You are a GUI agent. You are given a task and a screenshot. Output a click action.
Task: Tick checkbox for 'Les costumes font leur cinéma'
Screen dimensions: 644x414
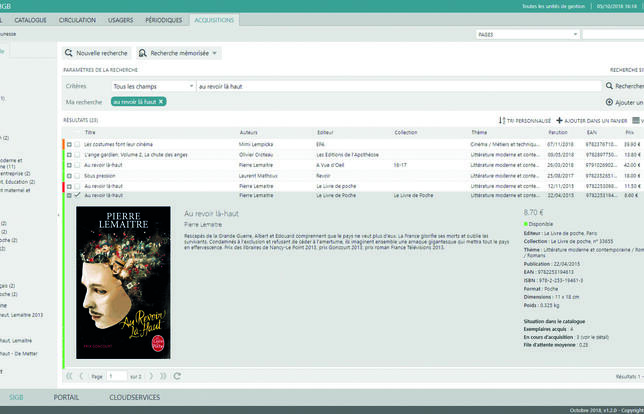coord(76,144)
